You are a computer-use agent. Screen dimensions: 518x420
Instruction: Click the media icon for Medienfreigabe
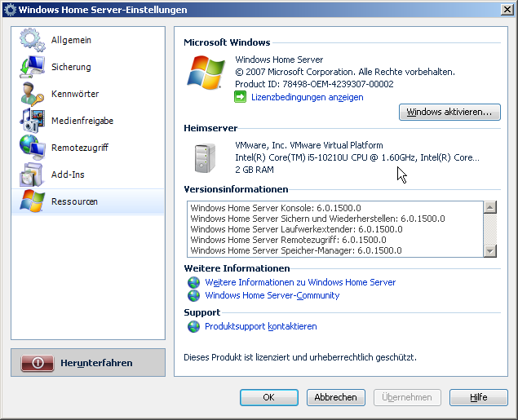[32, 121]
